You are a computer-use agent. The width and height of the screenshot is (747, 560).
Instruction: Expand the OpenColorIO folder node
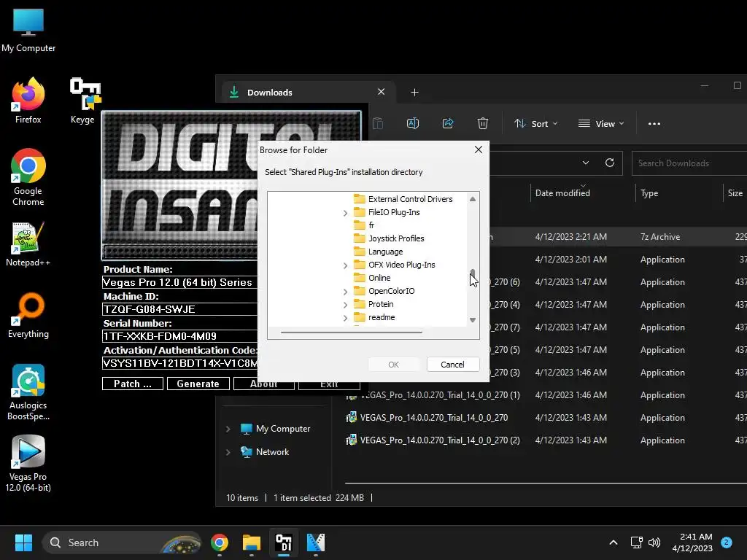(345, 292)
